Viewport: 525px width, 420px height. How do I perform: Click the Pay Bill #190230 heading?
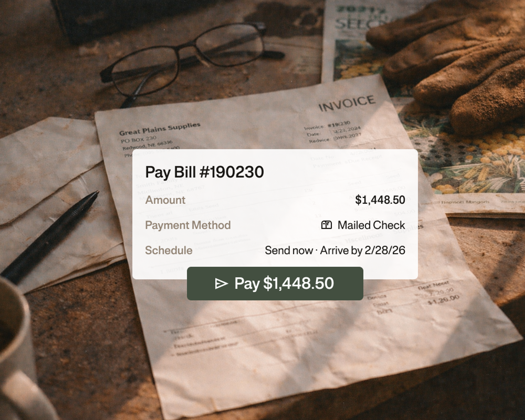204,172
